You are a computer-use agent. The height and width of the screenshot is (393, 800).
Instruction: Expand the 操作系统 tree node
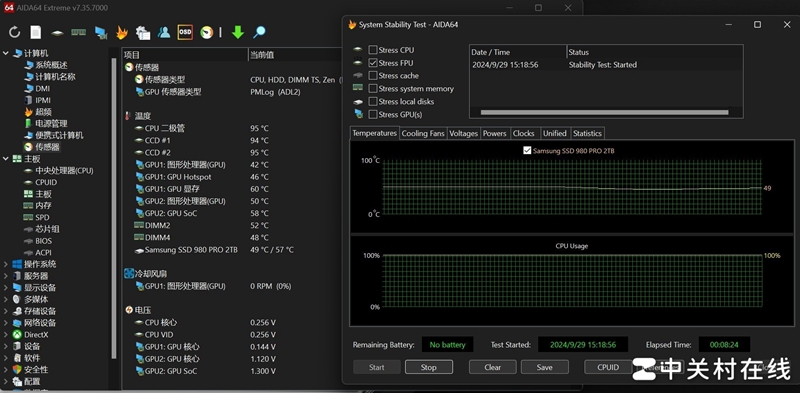6,264
